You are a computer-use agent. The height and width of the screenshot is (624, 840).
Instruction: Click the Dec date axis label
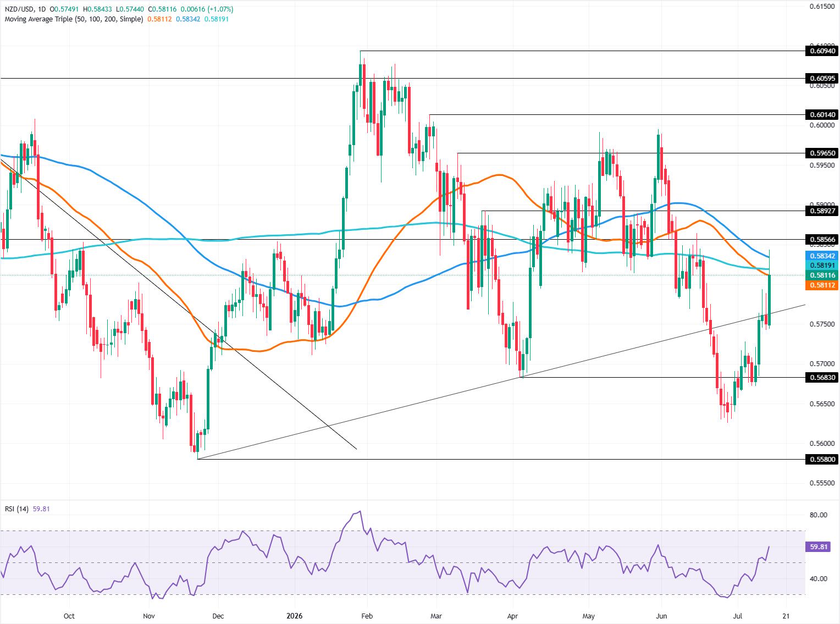point(218,616)
